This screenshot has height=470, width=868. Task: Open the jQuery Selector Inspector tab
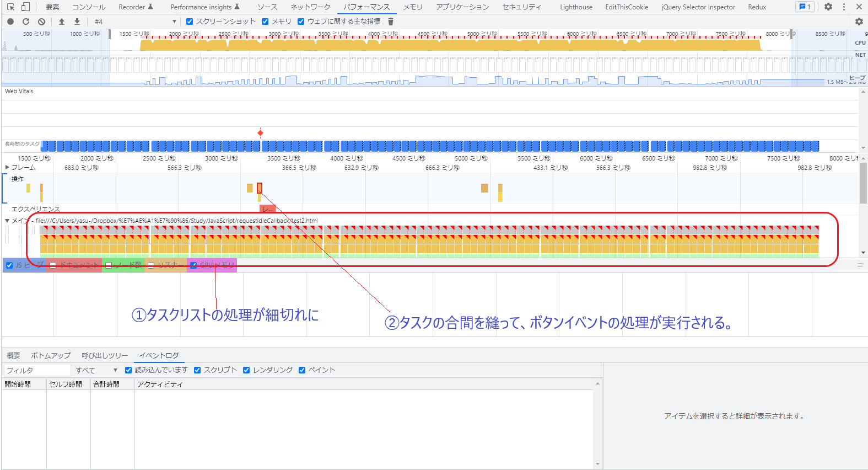(698, 7)
